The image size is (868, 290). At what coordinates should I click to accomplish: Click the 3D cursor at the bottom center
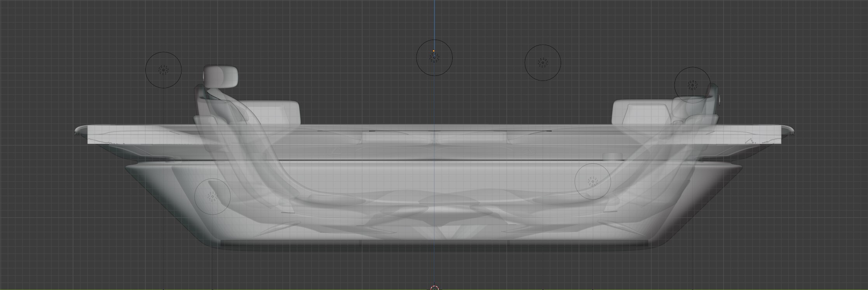coord(434,288)
